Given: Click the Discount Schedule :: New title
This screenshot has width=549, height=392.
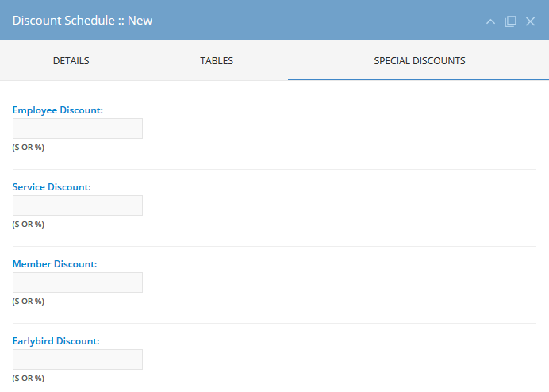Looking at the screenshot, I should [83, 21].
